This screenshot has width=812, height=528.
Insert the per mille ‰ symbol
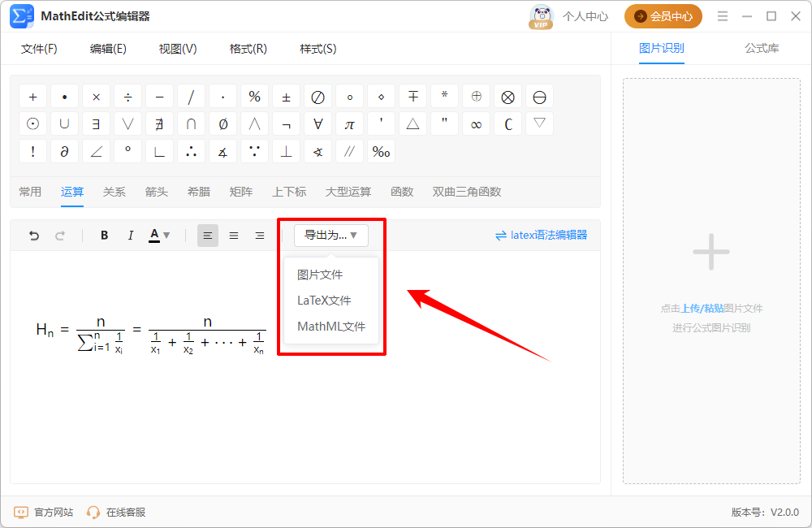pyautogui.click(x=381, y=151)
